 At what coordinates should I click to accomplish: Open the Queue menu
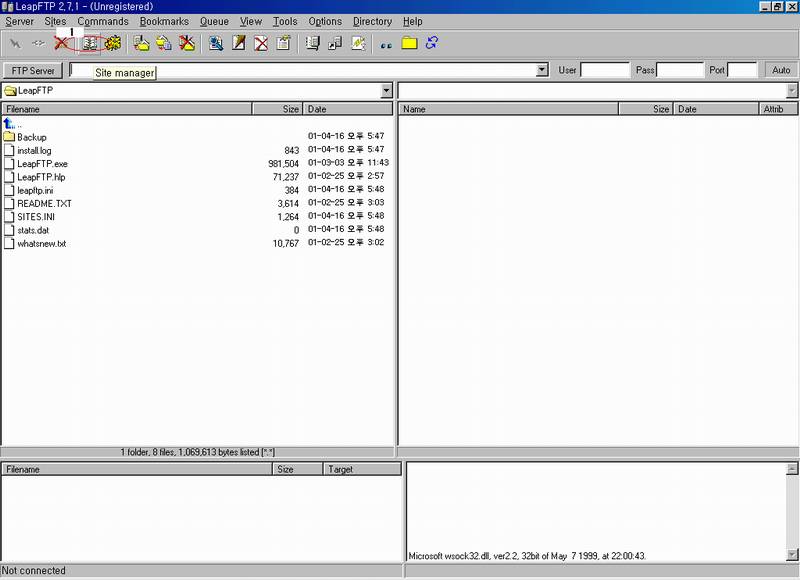tap(214, 21)
